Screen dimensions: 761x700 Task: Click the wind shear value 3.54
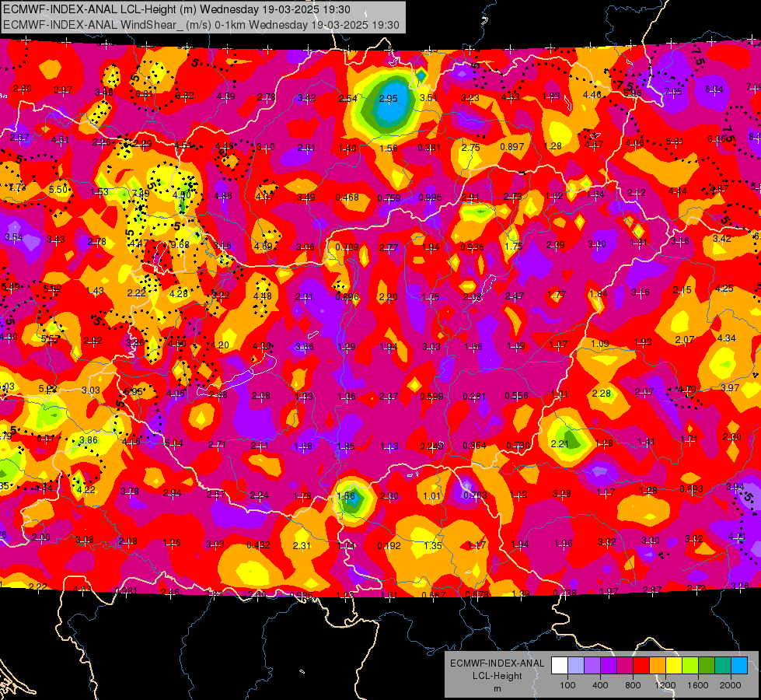tap(13, 237)
